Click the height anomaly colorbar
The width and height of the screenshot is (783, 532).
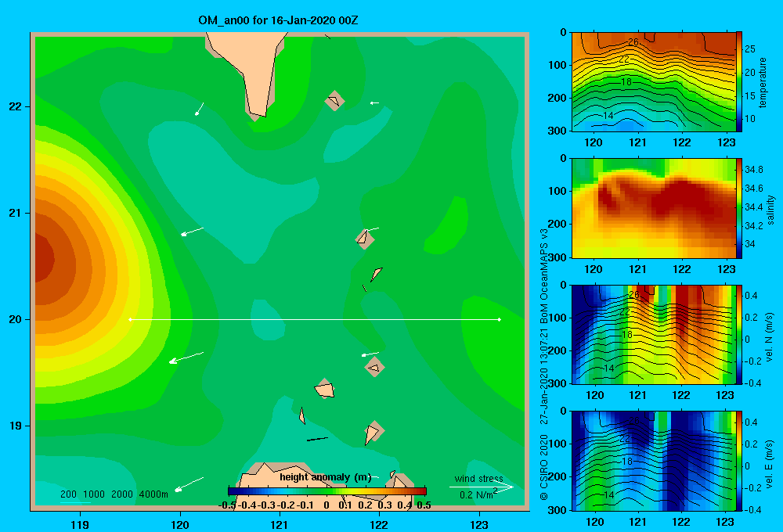[x=327, y=491]
